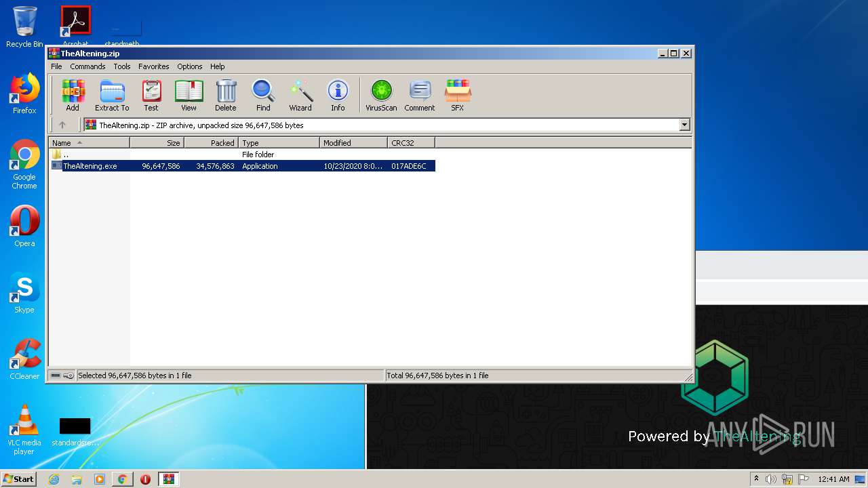Open the Commands menu
Viewport: 868px width, 488px height.
pyautogui.click(x=87, y=66)
